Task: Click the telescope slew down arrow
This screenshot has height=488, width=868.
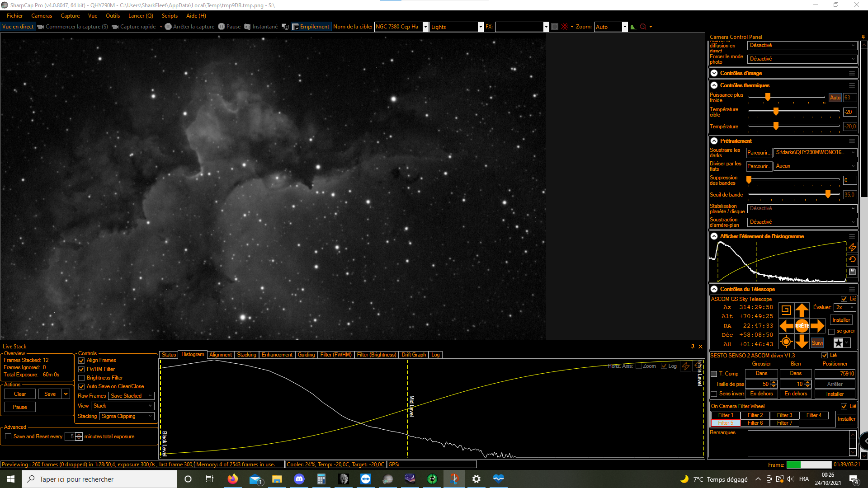Action: [x=802, y=342]
